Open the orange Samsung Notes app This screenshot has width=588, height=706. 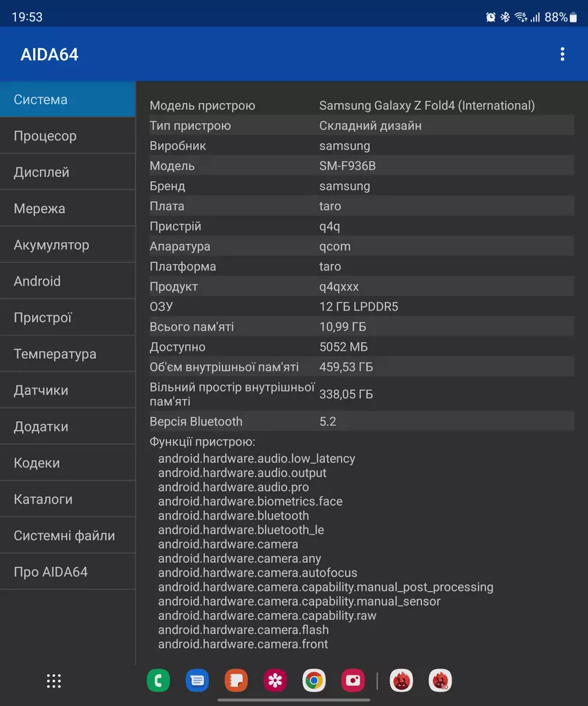(x=236, y=680)
